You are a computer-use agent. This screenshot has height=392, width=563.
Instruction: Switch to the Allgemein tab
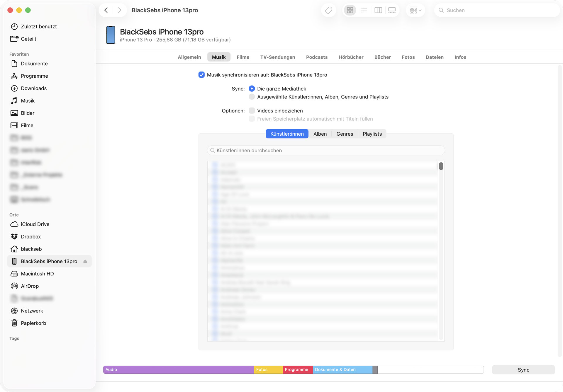tap(189, 57)
